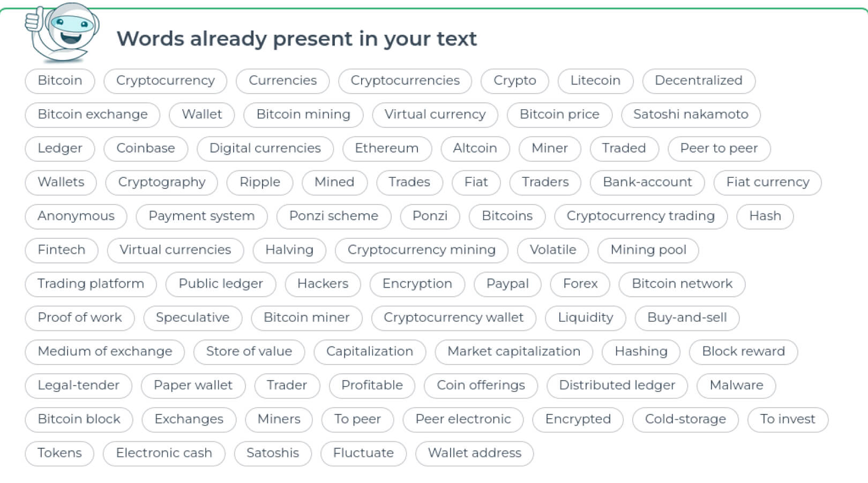Click the Bitcoin keyword tag
Image resolution: width=868 pixels, height=483 pixels.
[x=60, y=80]
